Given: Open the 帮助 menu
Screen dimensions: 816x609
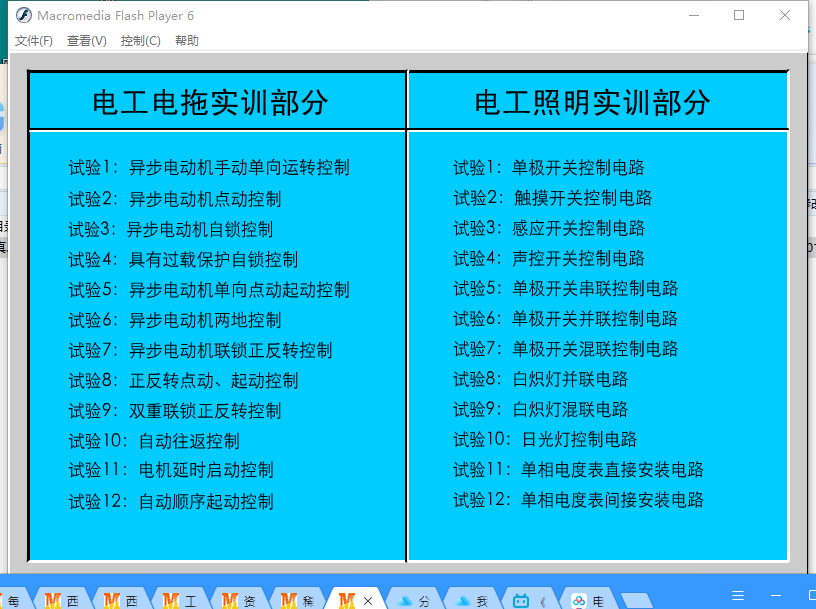Looking at the screenshot, I should pyautogui.click(x=187, y=41).
